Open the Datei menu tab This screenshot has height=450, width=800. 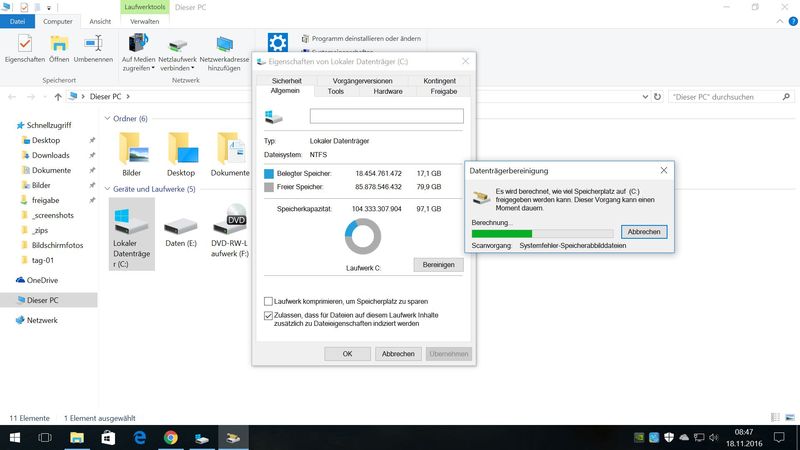pyautogui.click(x=17, y=21)
